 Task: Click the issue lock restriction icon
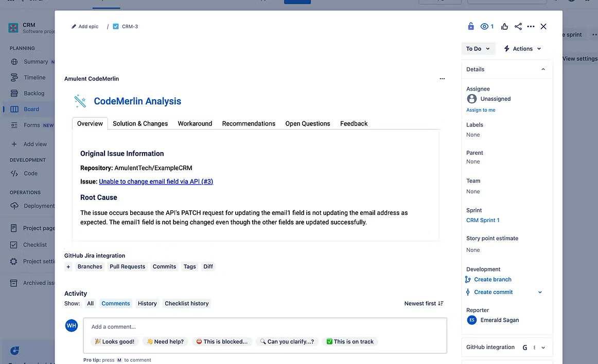pos(470,26)
